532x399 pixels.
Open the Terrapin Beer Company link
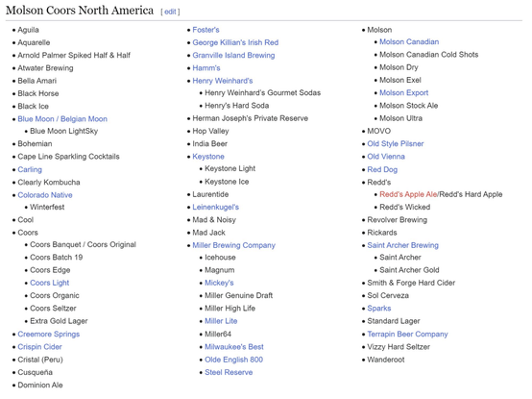coord(407,334)
